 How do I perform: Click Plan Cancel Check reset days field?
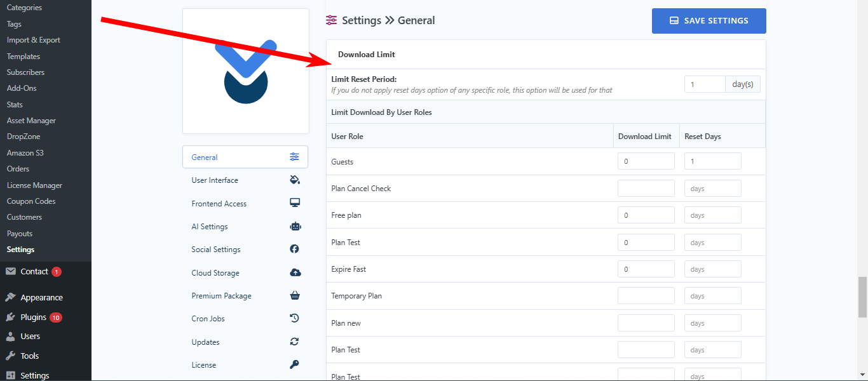[713, 188]
